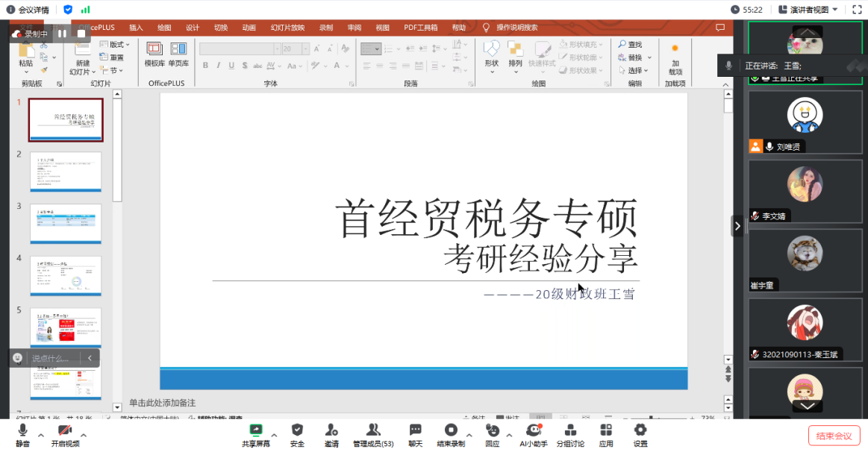Switch to the 设计 ribbon tab

pyautogui.click(x=192, y=27)
